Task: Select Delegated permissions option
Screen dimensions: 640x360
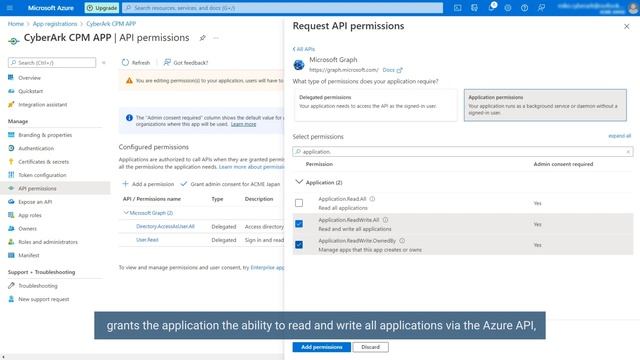Action: coord(376,105)
